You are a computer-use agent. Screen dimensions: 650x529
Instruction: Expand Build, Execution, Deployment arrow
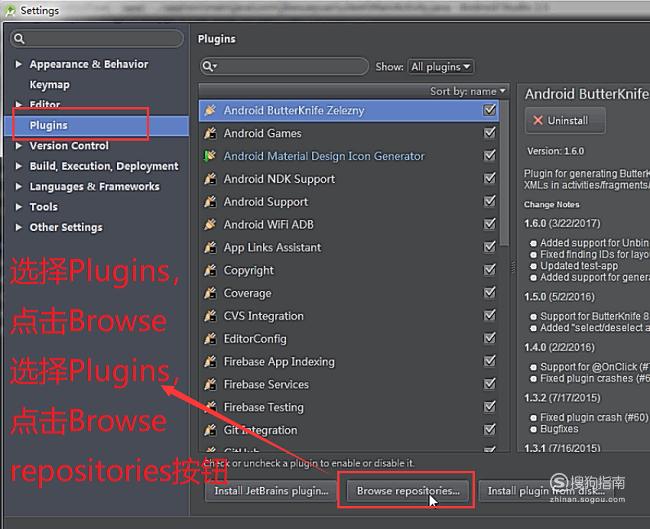point(18,166)
